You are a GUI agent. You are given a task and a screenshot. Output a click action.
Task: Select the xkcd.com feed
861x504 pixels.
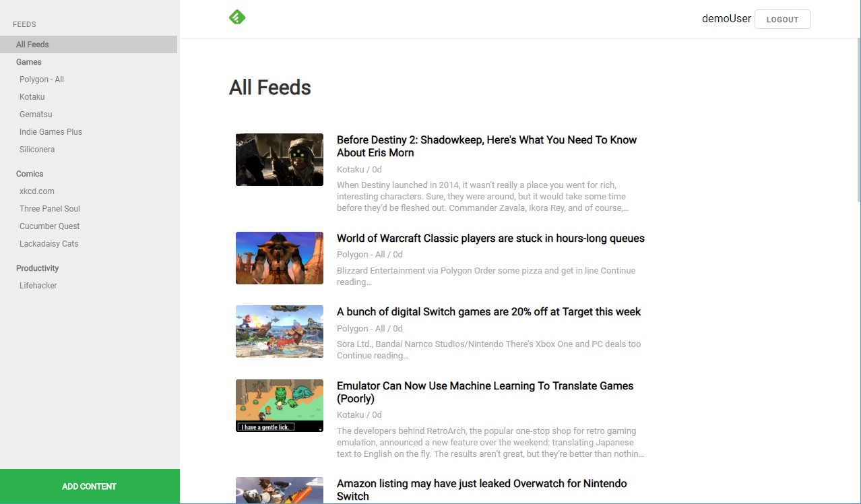[37, 191]
